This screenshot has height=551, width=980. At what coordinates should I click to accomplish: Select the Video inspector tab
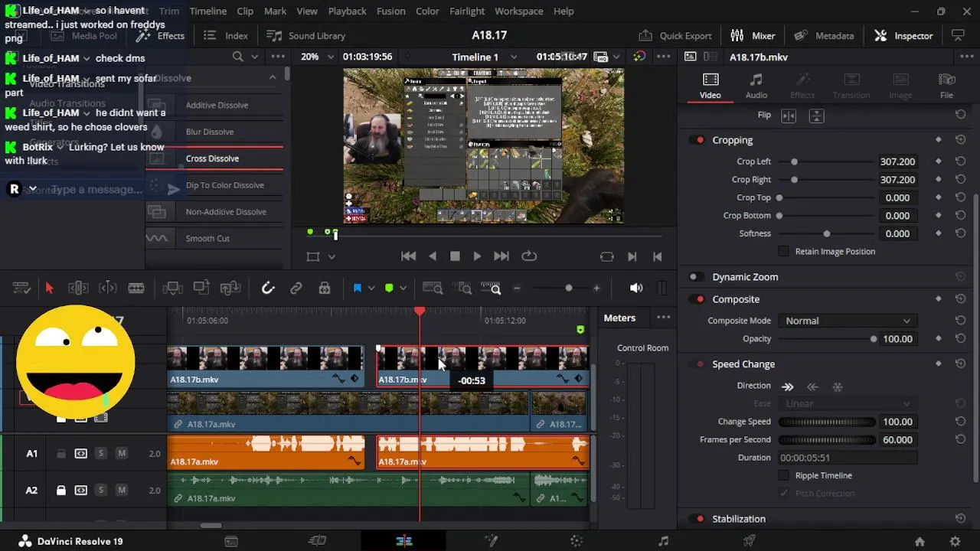[710, 86]
